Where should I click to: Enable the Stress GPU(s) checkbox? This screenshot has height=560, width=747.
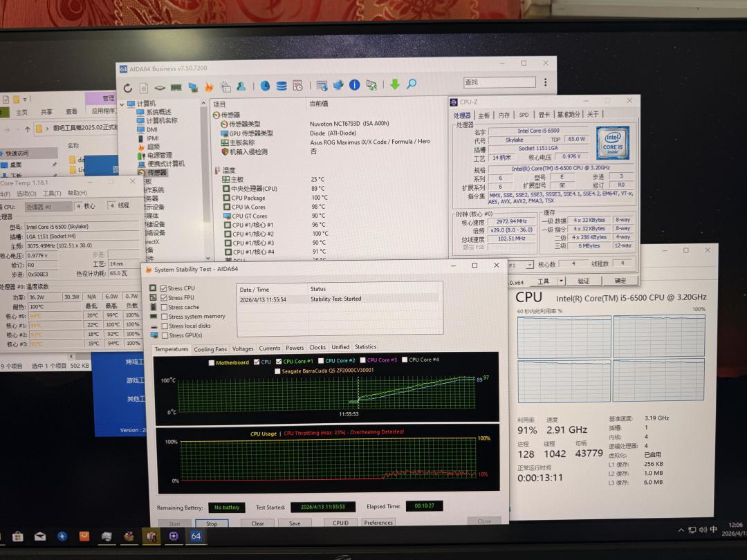[x=165, y=335]
